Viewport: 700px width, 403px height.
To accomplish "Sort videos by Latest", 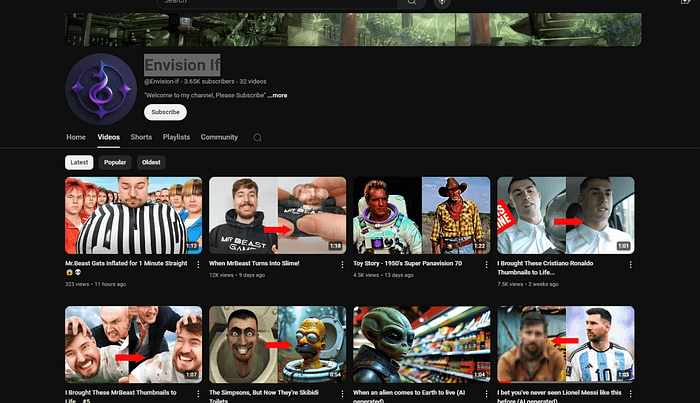I will tap(79, 162).
